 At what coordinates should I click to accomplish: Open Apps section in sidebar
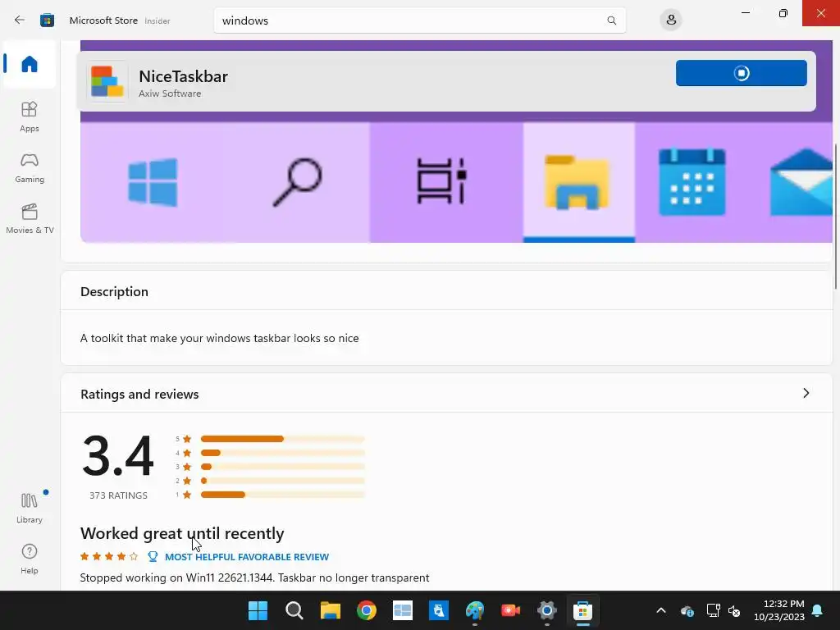coord(30,116)
